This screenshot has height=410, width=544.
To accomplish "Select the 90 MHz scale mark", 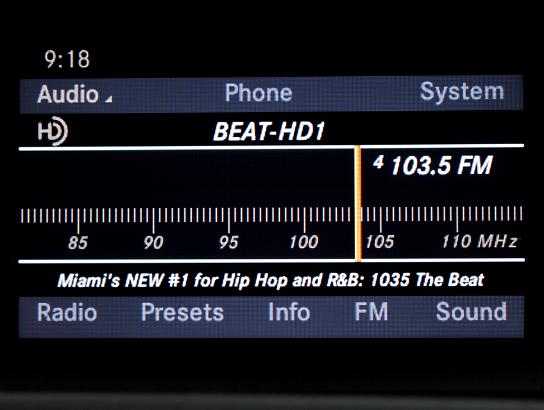I will coord(153,243).
